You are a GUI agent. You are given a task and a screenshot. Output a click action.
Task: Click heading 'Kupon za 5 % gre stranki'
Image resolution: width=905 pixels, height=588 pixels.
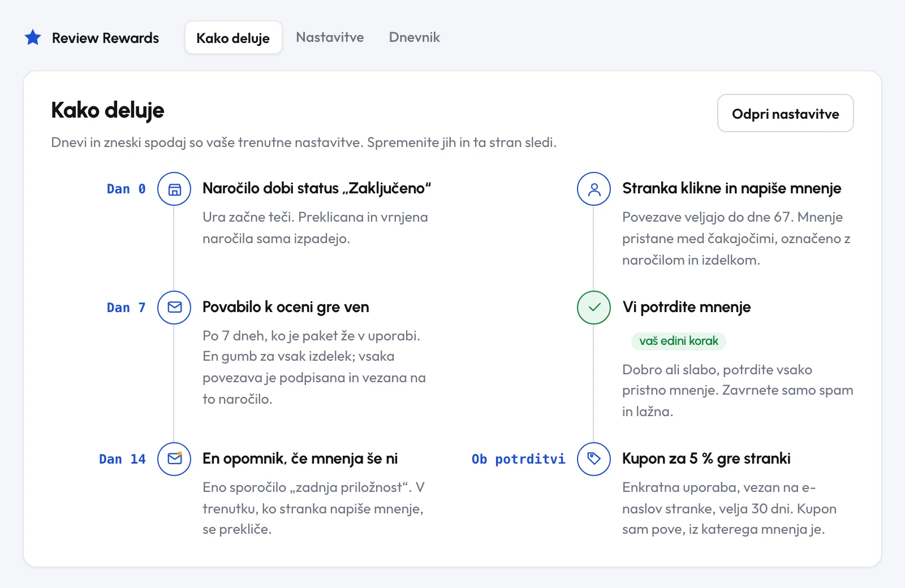[706, 459]
